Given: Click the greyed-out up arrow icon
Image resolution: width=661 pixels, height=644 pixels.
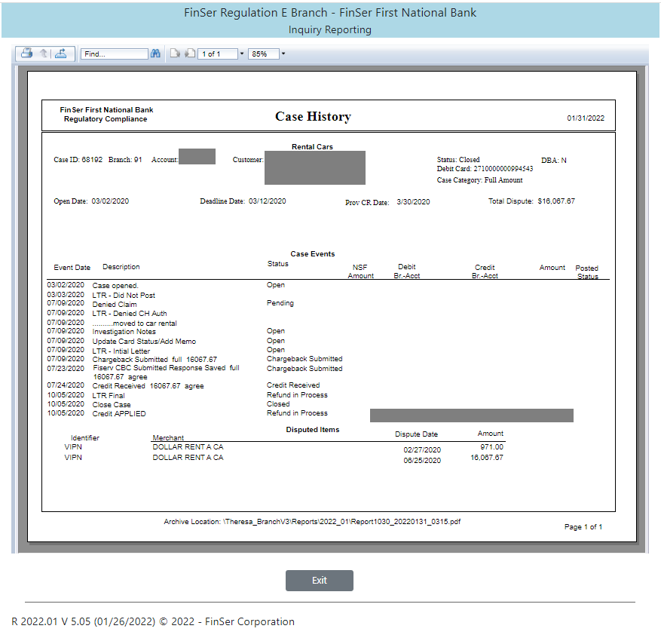Looking at the screenshot, I should (44, 54).
